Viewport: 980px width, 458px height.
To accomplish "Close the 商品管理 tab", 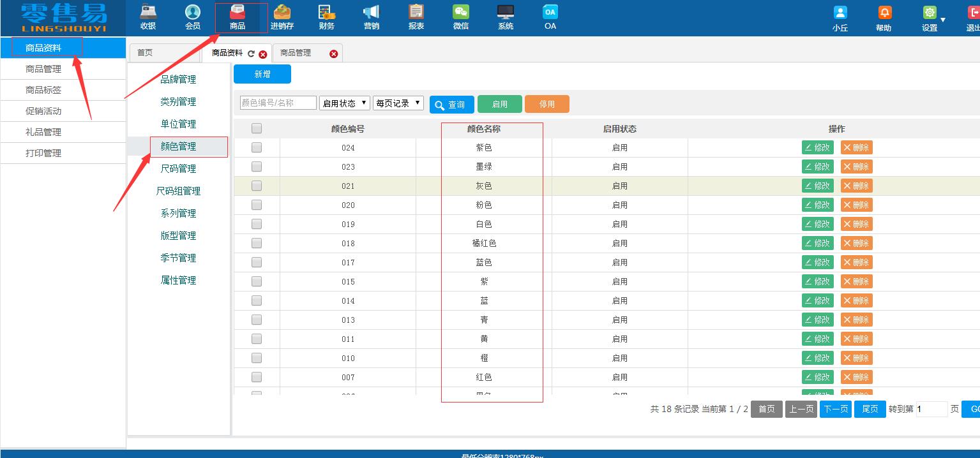I will (333, 54).
